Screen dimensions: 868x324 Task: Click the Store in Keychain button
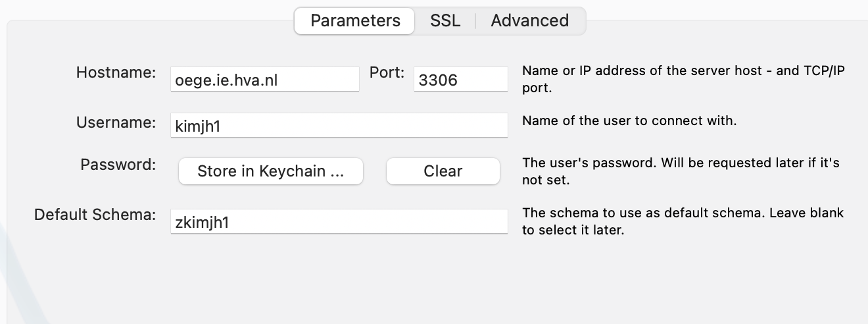(271, 171)
